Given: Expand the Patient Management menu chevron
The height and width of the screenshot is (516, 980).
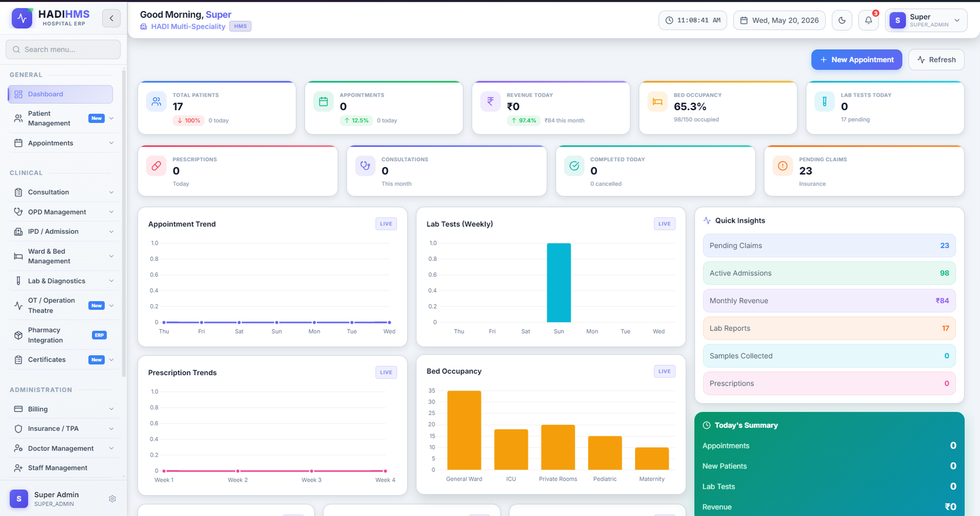Looking at the screenshot, I should pos(111,118).
